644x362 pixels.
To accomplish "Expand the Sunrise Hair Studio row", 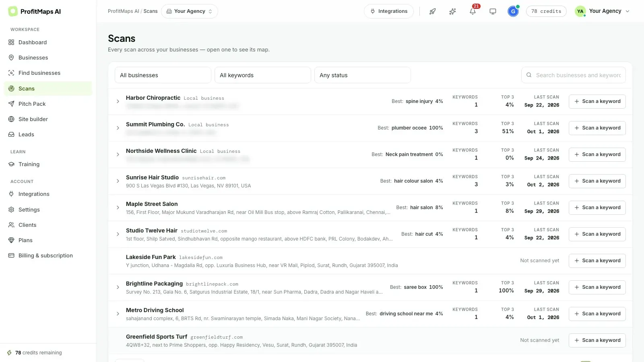I will 118,181.
